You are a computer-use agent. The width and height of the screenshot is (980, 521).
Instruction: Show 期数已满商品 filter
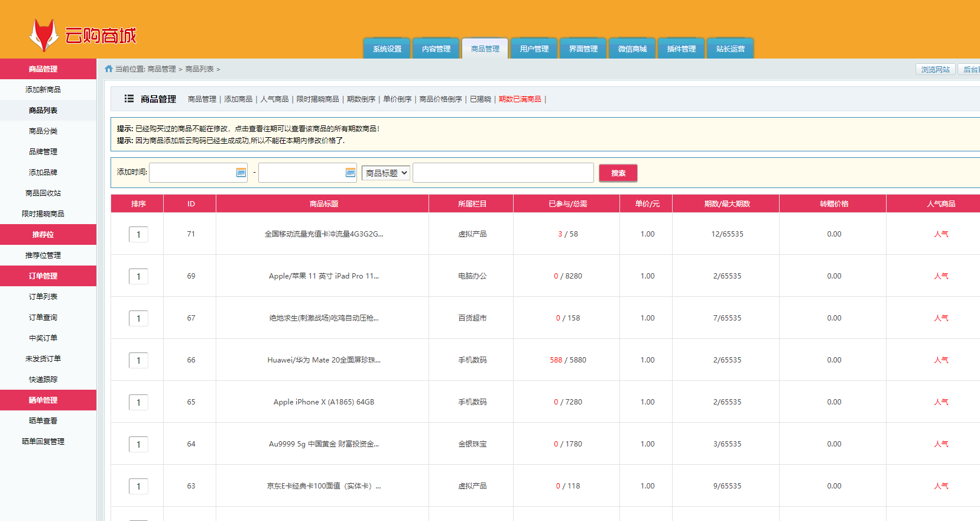520,99
